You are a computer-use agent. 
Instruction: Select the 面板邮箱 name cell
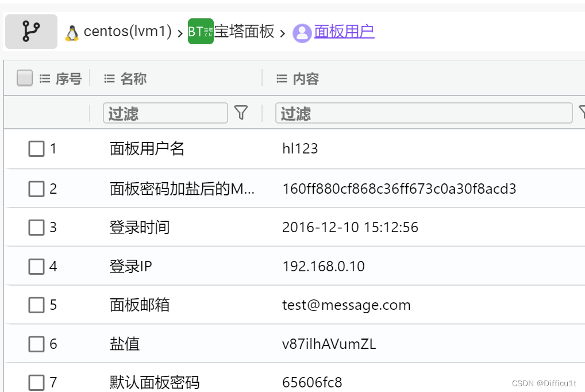[x=140, y=305]
